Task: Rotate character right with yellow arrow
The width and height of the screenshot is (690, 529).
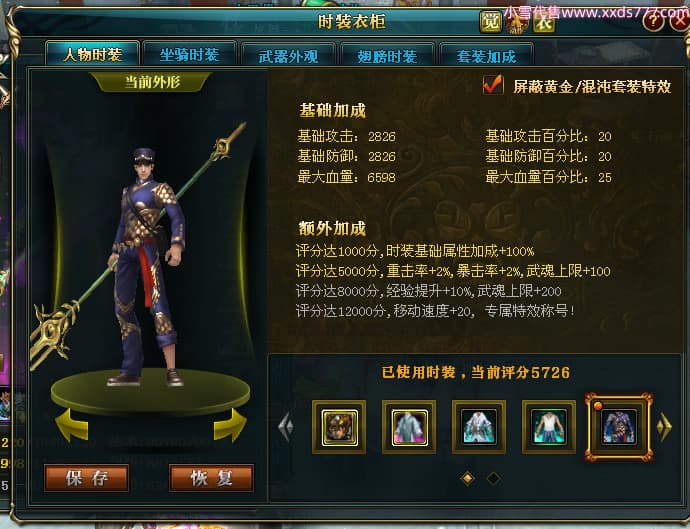Action: [x=230, y=425]
